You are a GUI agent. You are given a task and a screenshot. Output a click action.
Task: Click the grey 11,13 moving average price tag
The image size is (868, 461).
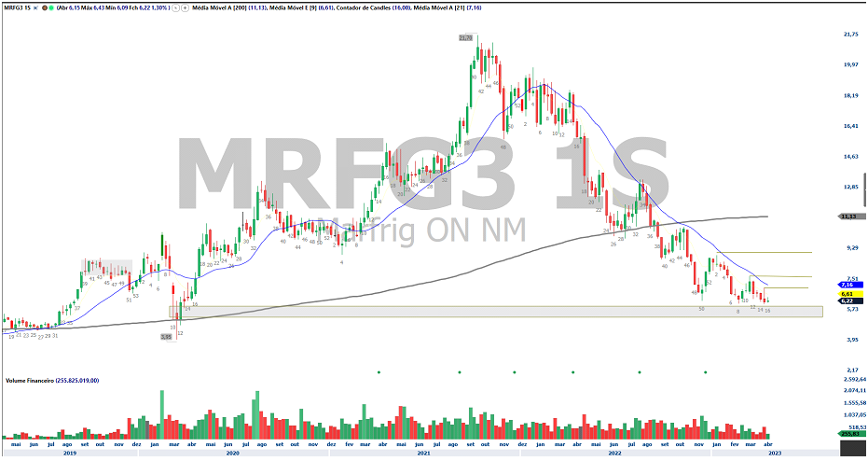coord(848,217)
